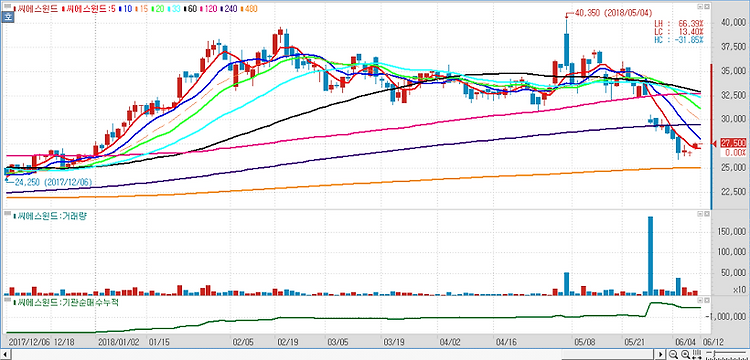Click the 05/04 peak candlestick
This screenshot has height=360, width=750.
pyautogui.click(x=566, y=43)
